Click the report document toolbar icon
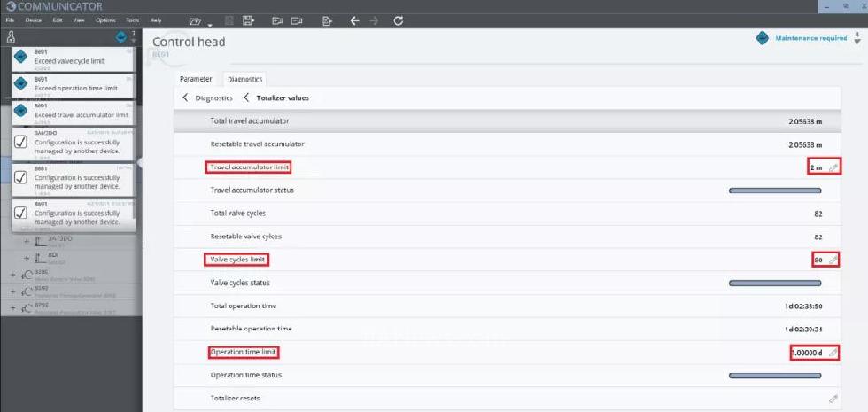This screenshot has width=868, height=412. pos(326,20)
